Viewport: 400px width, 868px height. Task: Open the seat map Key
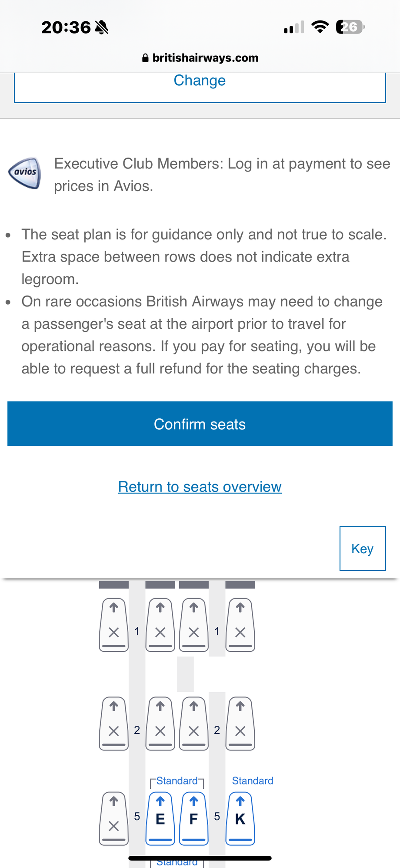pyautogui.click(x=362, y=548)
